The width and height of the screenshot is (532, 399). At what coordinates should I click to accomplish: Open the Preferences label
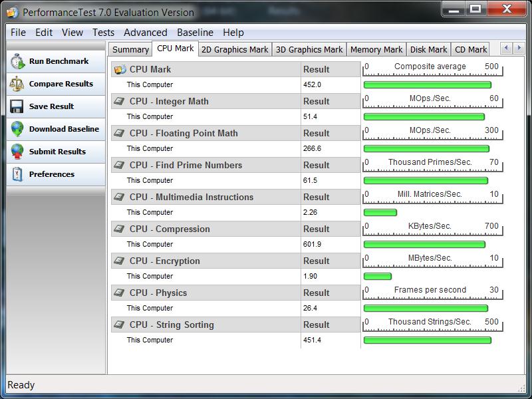click(x=52, y=174)
